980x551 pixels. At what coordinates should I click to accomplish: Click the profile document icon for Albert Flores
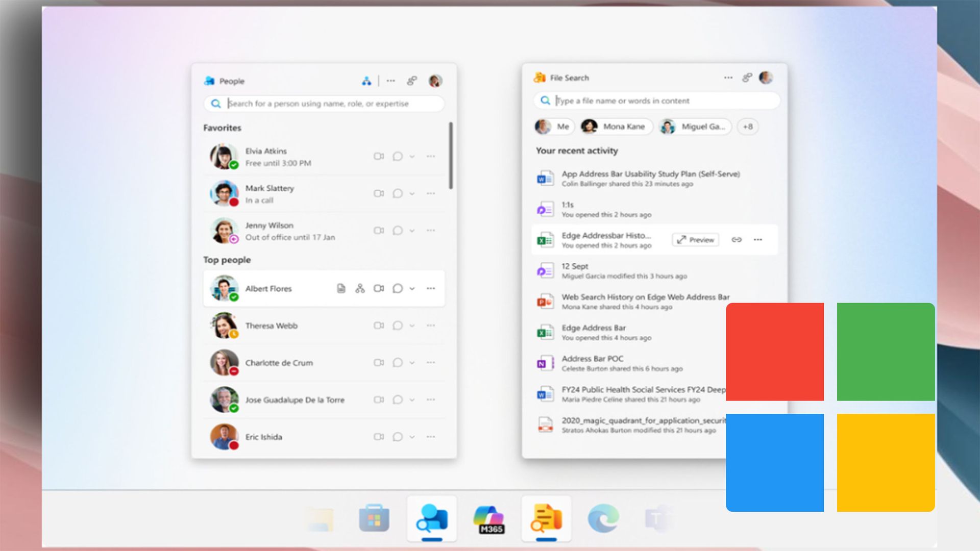click(340, 288)
